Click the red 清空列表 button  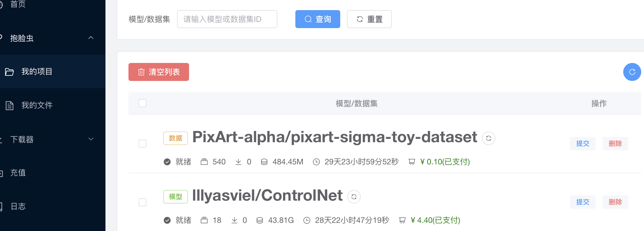click(159, 72)
